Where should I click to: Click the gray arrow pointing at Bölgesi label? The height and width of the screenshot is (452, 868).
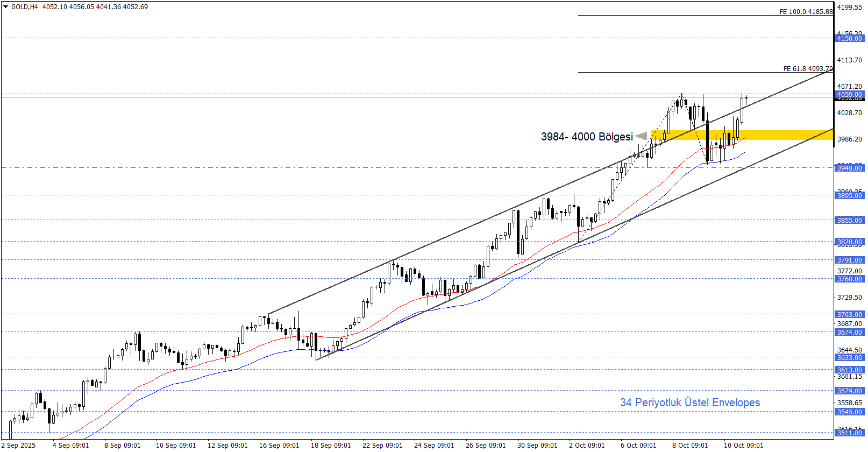tap(641, 136)
